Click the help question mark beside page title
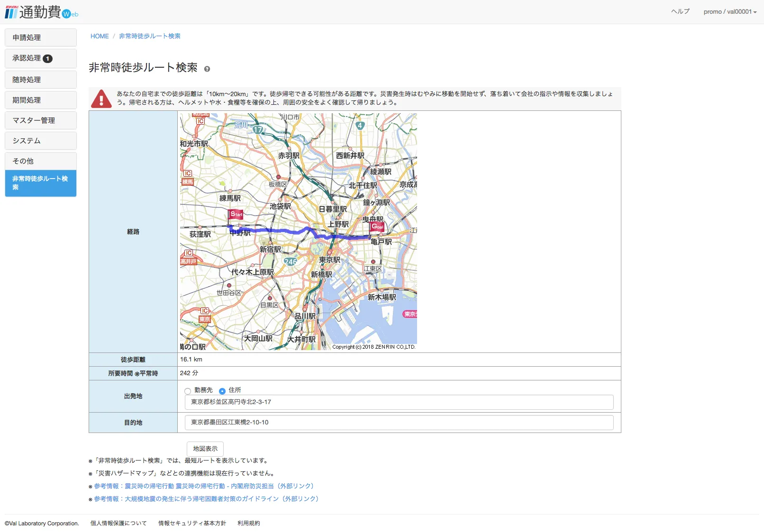Image resolution: width=764 pixels, height=532 pixels. [x=207, y=69]
